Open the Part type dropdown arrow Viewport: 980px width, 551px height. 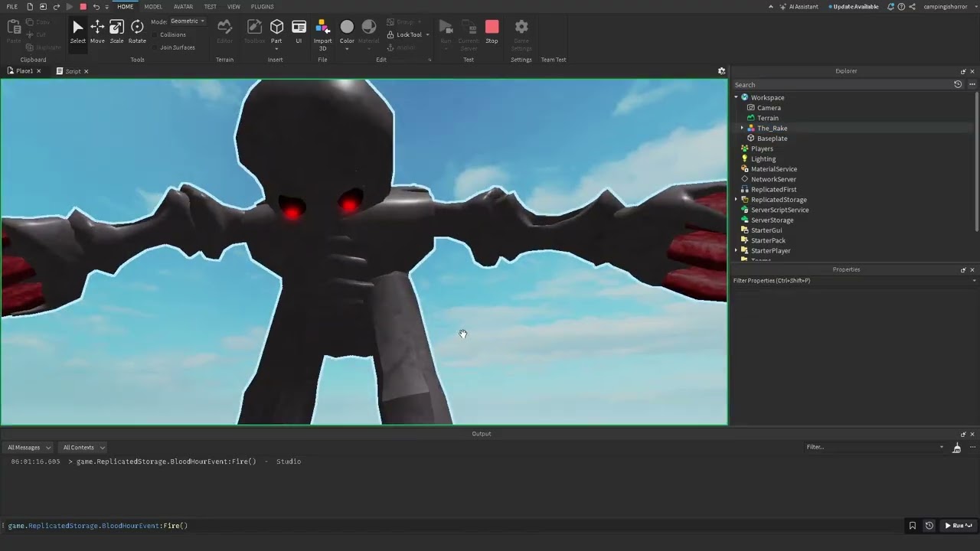pos(276,49)
